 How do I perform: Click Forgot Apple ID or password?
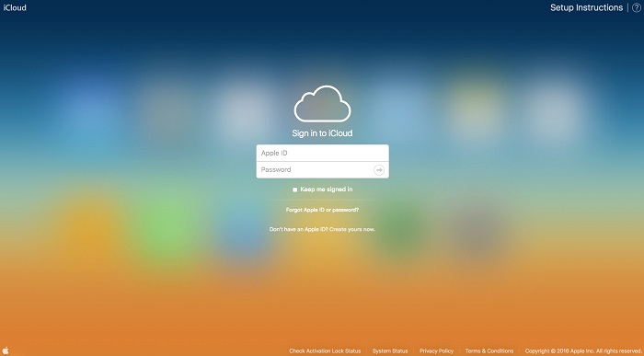tap(322, 210)
